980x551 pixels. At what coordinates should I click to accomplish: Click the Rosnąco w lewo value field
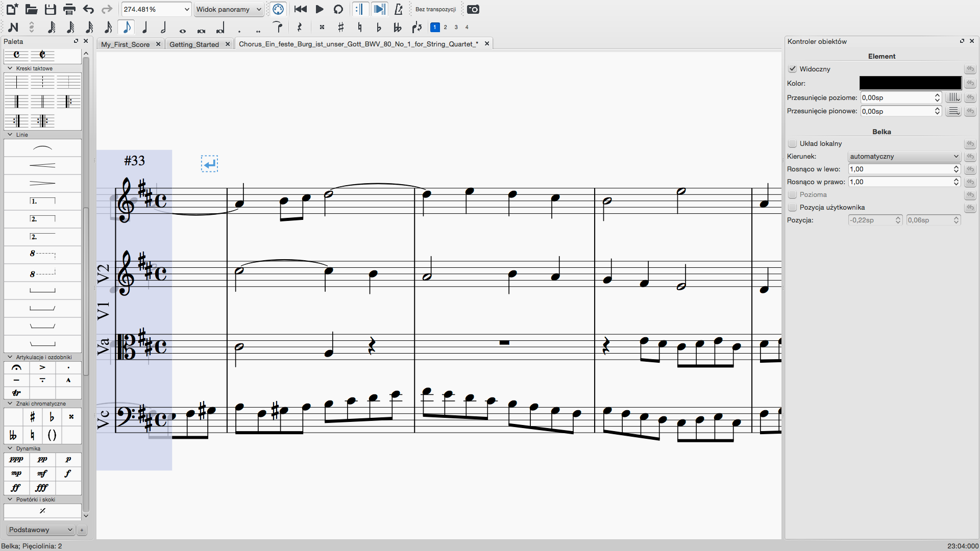(904, 169)
